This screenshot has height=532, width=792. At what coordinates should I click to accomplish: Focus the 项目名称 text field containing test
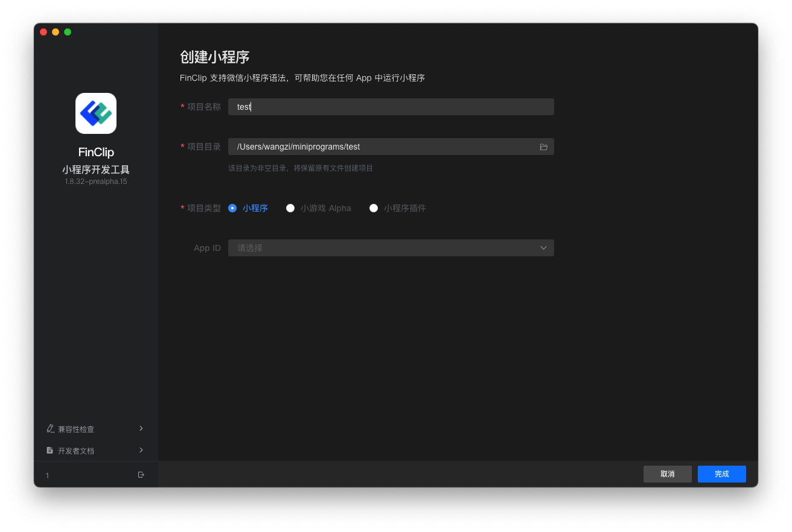(x=391, y=107)
